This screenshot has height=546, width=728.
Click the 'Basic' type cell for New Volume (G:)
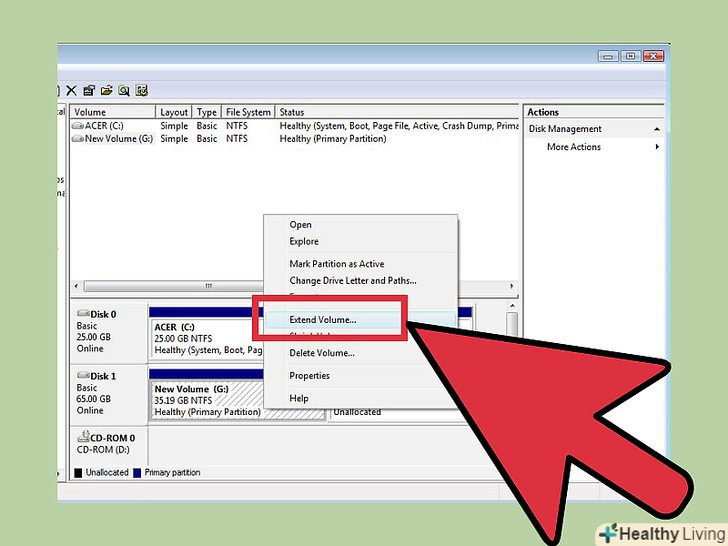pyautogui.click(x=207, y=138)
